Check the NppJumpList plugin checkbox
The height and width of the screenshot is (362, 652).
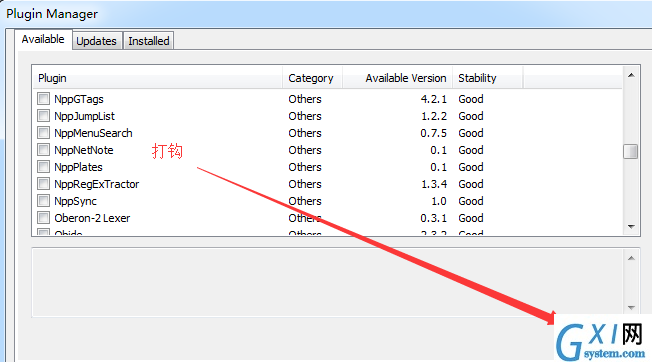click(43, 116)
